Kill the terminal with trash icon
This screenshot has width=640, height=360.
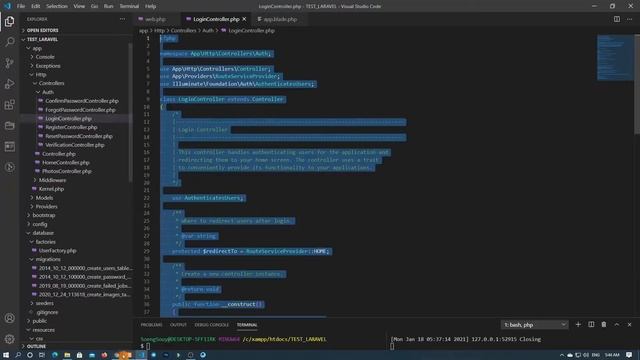coord(604,324)
